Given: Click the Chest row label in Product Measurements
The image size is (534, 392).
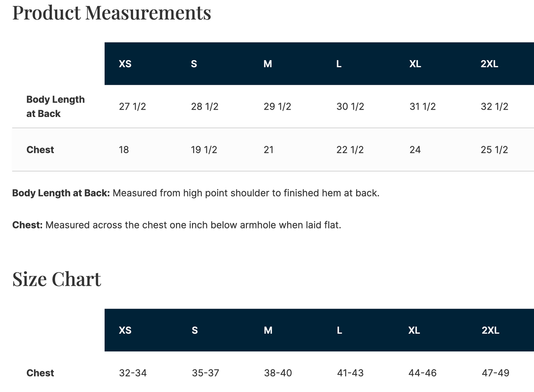Looking at the screenshot, I should (40, 150).
